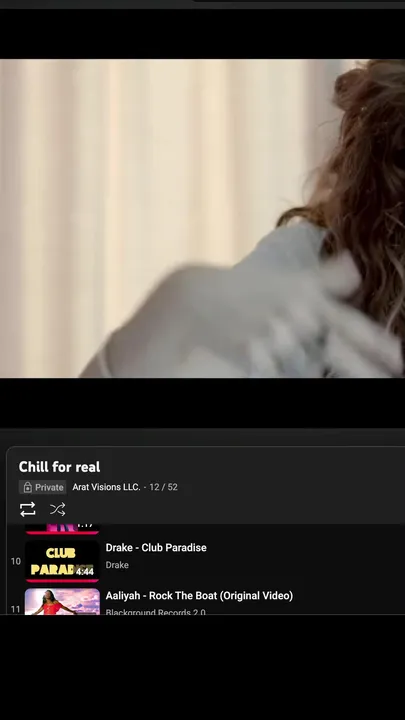Click the lock icon in Private badge

28,487
